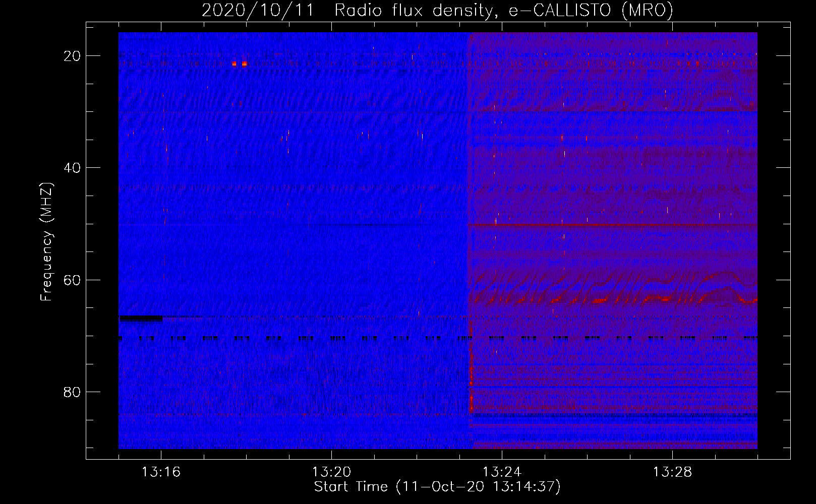Click the 'Frequency (MHZ)' y-axis label
This screenshot has height=504, width=816.
pyautogui.click(x=46, y=242)
